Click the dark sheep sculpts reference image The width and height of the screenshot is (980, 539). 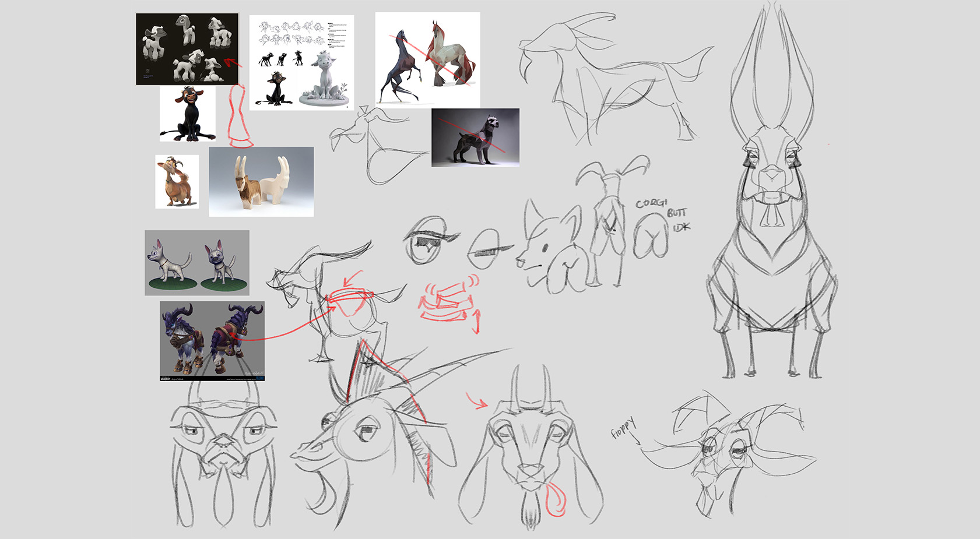(x=187, y=49)
